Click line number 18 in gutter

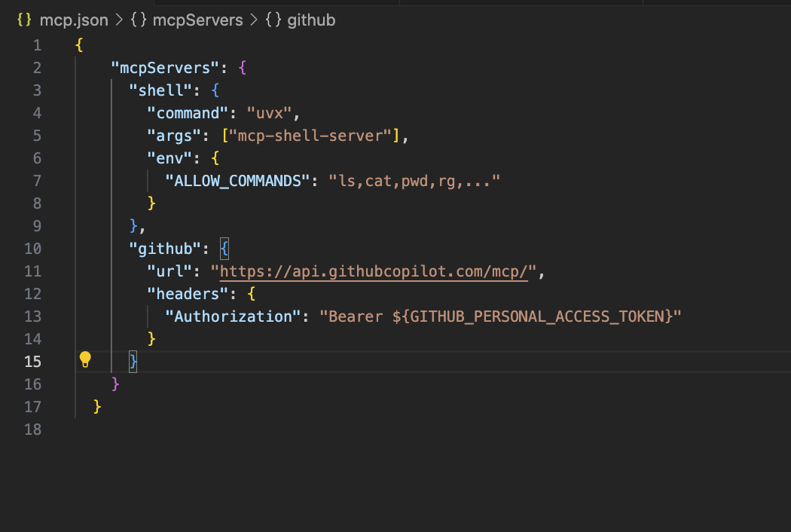tap(33, 430)
